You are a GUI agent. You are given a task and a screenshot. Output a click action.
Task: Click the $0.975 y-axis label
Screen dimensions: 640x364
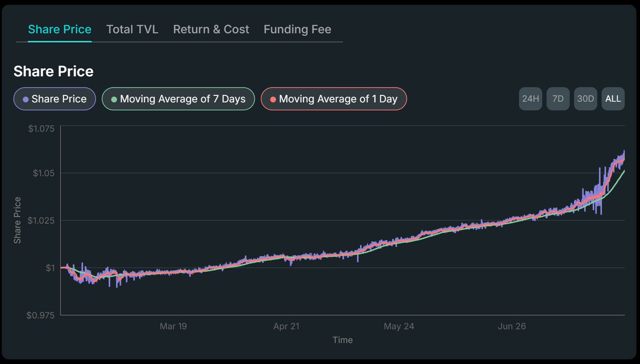pos(42,315)
